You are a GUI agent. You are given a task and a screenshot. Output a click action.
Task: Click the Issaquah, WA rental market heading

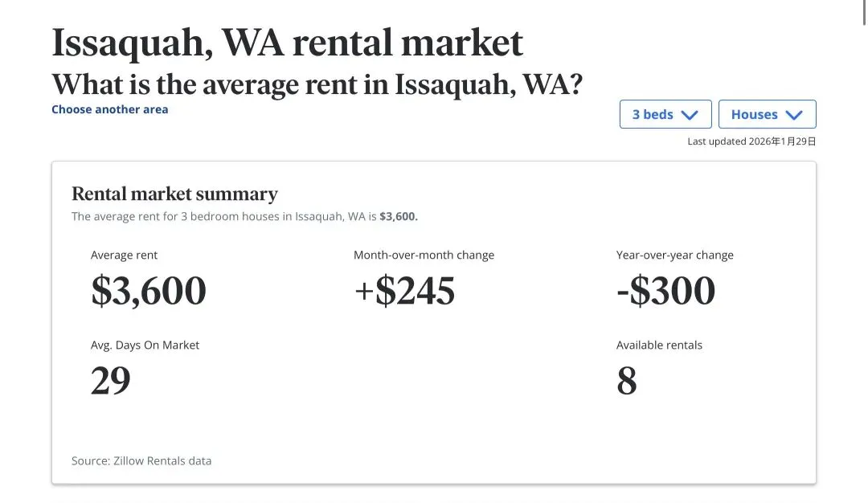[287, 43]
